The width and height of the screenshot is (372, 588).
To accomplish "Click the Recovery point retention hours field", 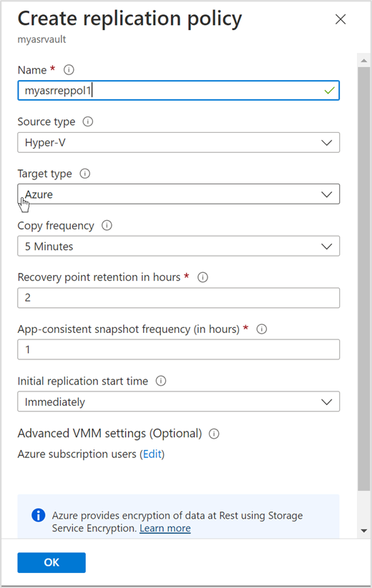I will tap(179, 298).
